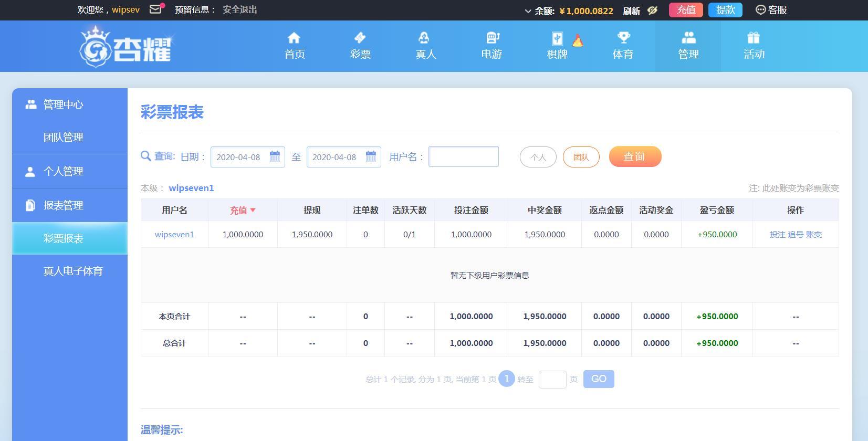The height and width of the screenshot is (441, 868).
Task: Expand the balance dropdown chevron
Action: (x=528, y=11)
